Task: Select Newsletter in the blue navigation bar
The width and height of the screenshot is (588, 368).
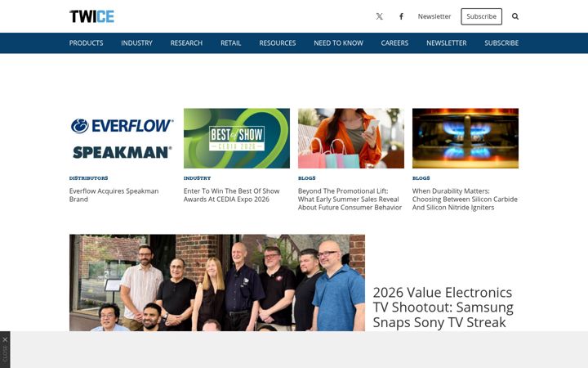Action: (446, 43)
